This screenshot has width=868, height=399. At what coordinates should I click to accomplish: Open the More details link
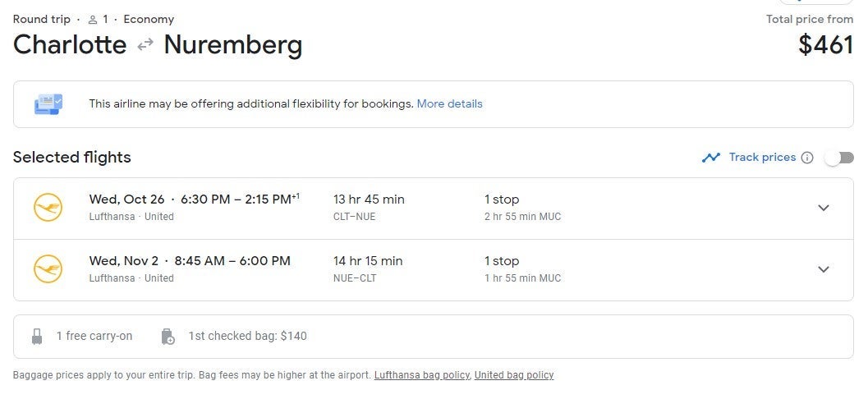tap(449, 104)
